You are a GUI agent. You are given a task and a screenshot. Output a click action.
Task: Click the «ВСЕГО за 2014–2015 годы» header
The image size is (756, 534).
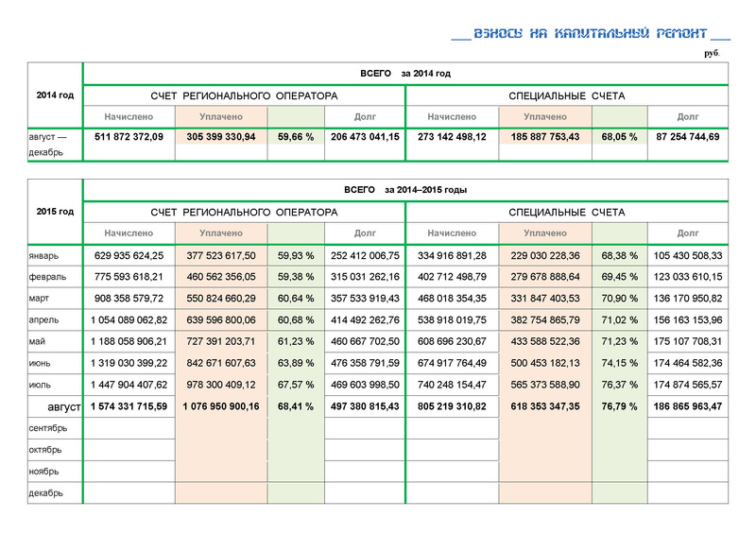pyautogui.click(x=405, y=190)
